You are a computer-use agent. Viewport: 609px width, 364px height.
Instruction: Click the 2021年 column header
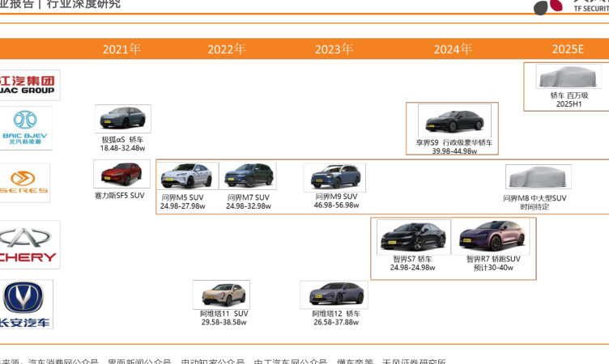pos(121,49)
